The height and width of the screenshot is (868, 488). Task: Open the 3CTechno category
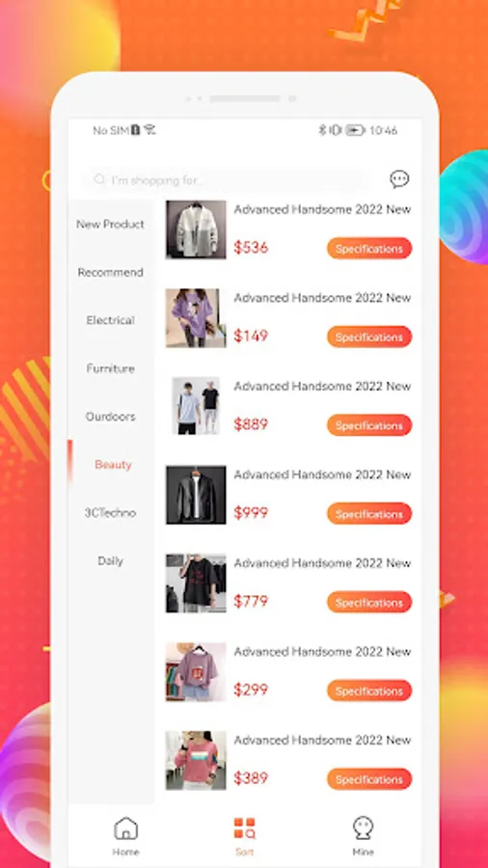tap(110, 513)
